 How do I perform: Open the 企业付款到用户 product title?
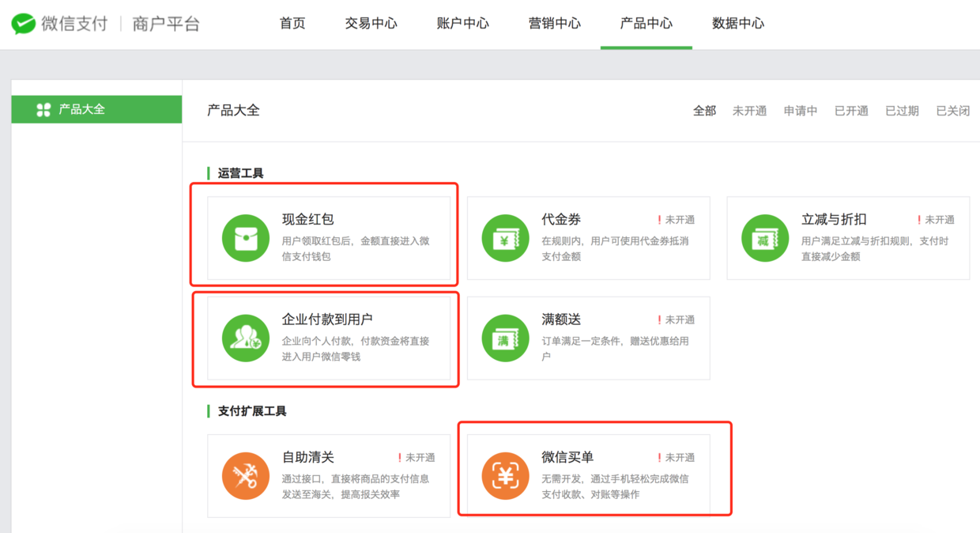pos(327,319)
